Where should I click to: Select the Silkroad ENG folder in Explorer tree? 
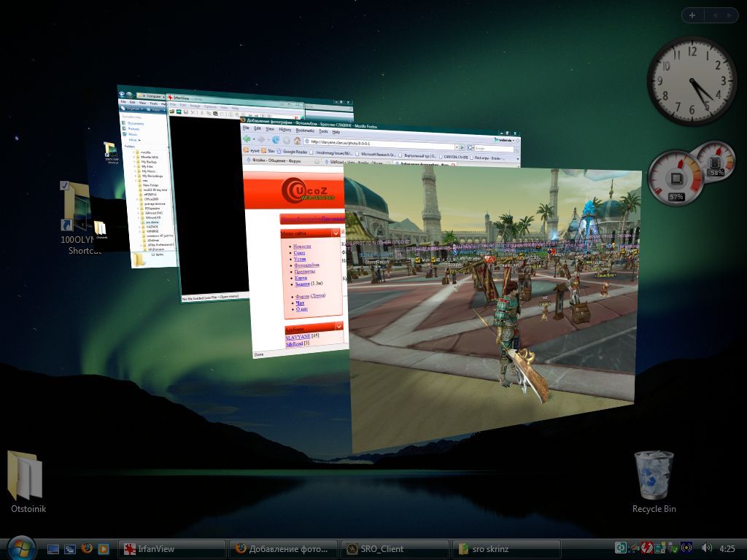click(x=154, y=213)
